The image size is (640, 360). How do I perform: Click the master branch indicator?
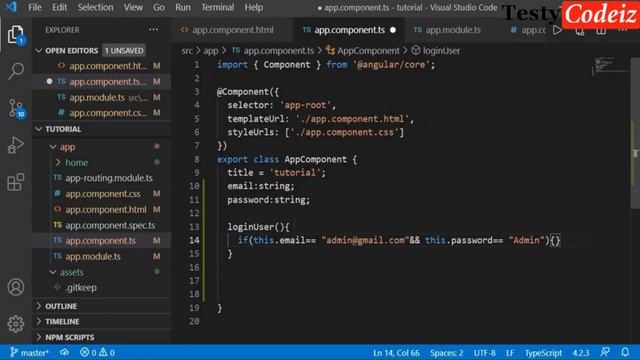29,352
